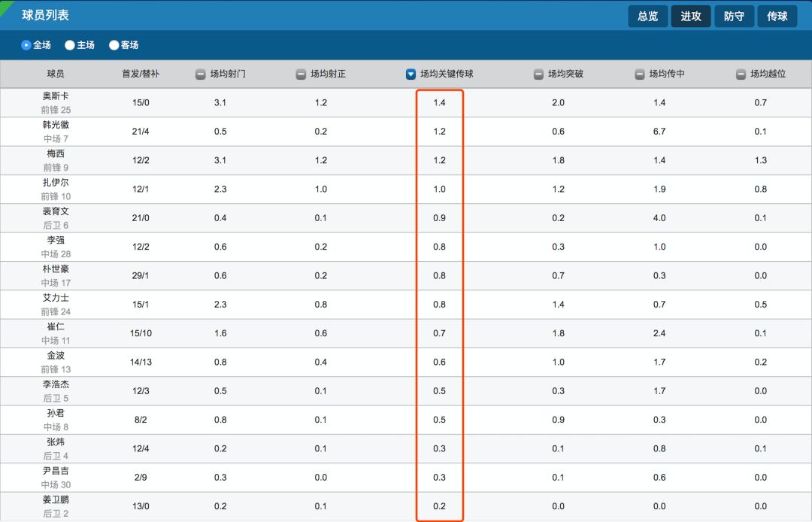This screenshot has width=812, height=522.
Task: Click 朴世豪's 29/1 starts value
Action: coord(141,275)
